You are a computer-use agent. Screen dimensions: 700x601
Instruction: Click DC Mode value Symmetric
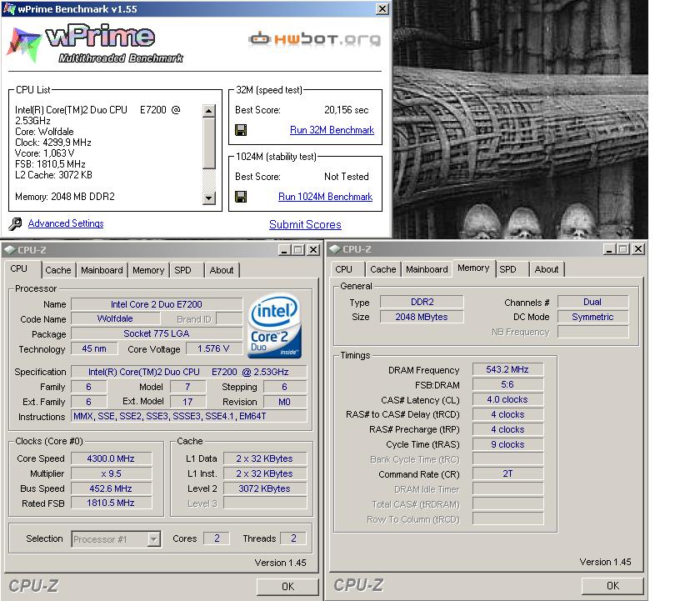[592, 317]
